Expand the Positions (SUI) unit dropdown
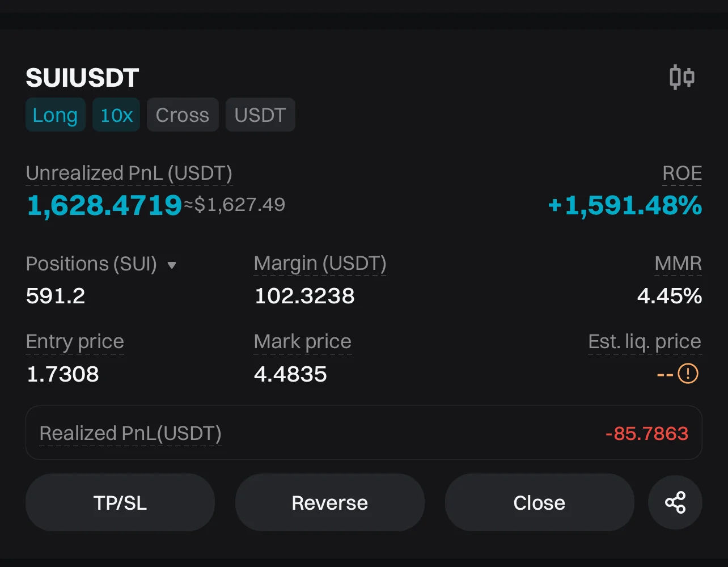728x567 pixels. pyautogui.click(x=172, y=265)
